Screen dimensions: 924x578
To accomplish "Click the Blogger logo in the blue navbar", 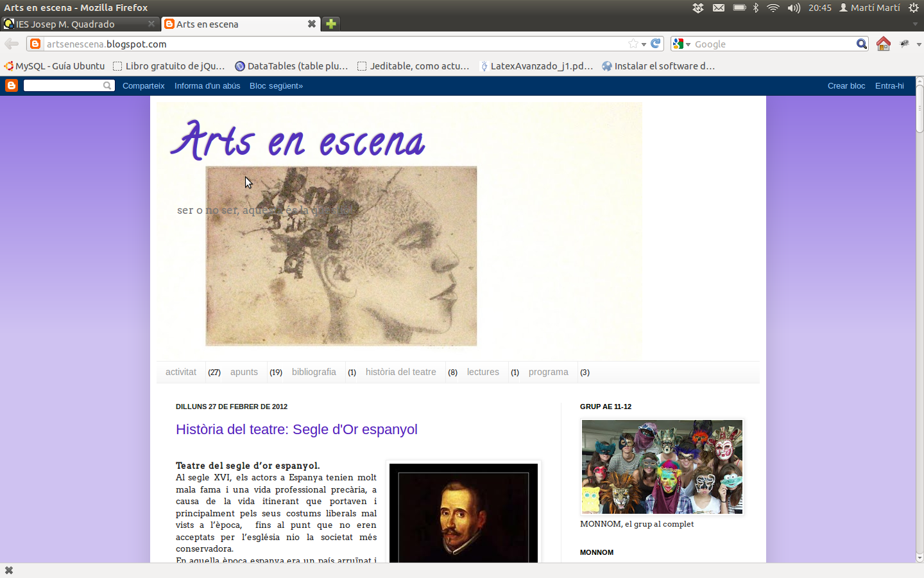I will tap(12, 85).
